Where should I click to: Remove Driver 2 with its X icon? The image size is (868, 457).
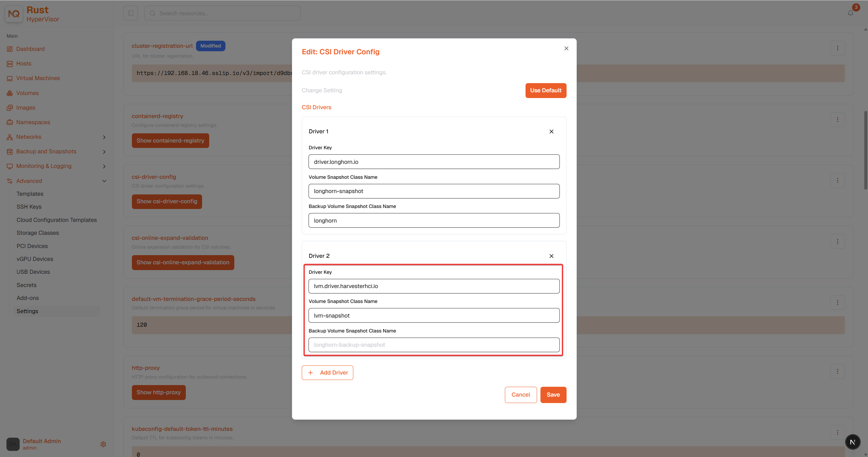tap(551, 256)
